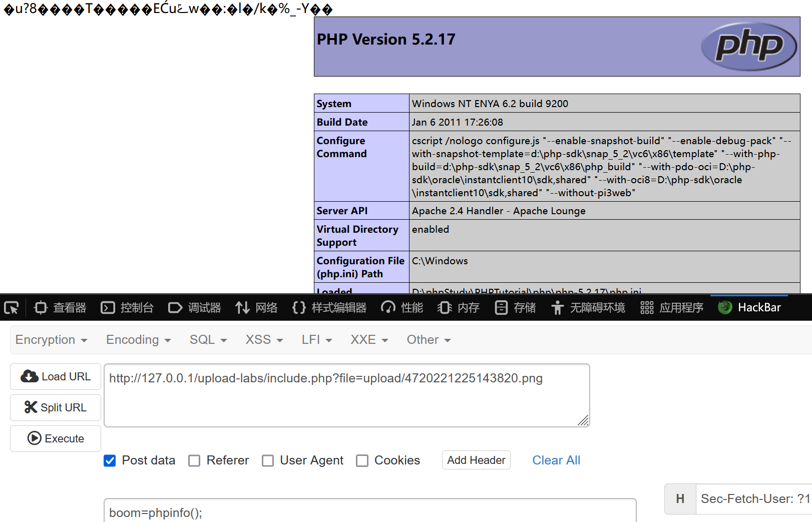Viewport: 812px width, 522px height.
Task: Click the play icon on Execute
Action: [35, 438]
